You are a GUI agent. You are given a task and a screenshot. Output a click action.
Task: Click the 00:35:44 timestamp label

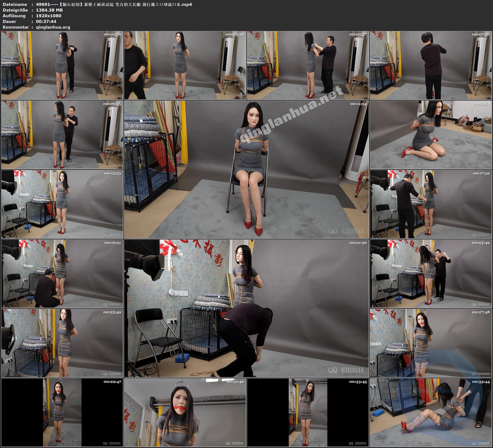point(481,382)
